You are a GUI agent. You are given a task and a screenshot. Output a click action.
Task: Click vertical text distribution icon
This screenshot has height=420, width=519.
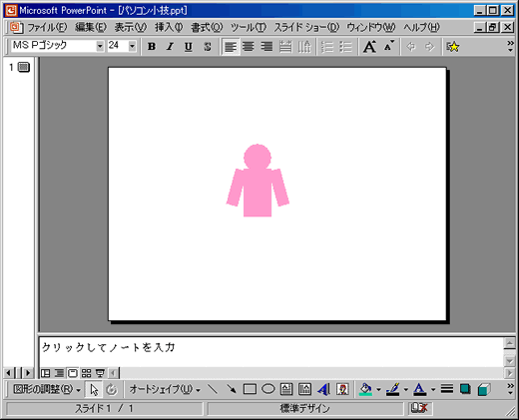point(303,47)
